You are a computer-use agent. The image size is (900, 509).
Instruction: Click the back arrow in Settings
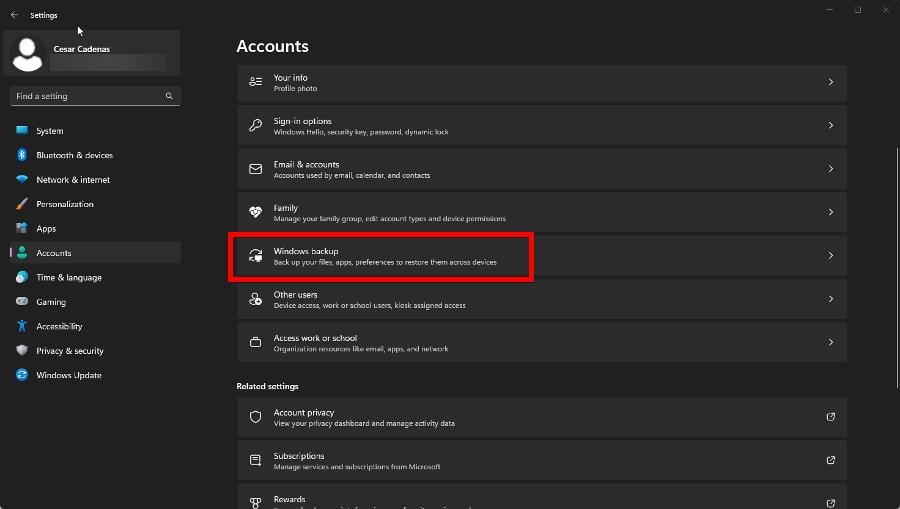[14, 15]
